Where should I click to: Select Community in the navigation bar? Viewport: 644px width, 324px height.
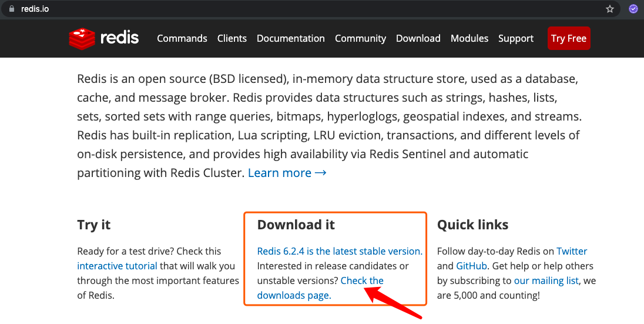[361, 38]
